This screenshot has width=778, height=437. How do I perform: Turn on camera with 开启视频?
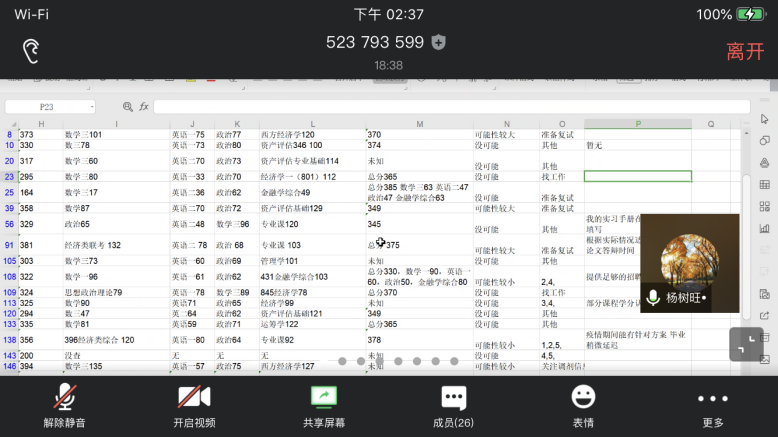(x=194, y=405)
